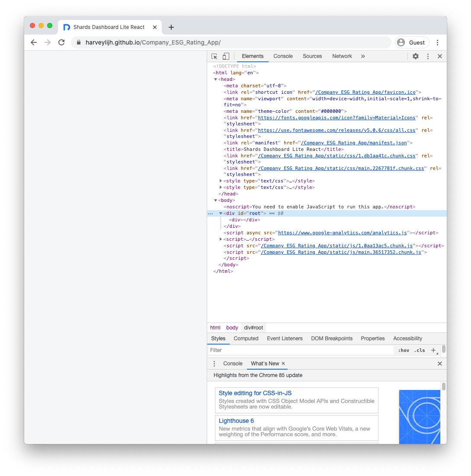Open the DevTools settings gear
The width and height of the screenshot is (471, 476).
(415, 56)
